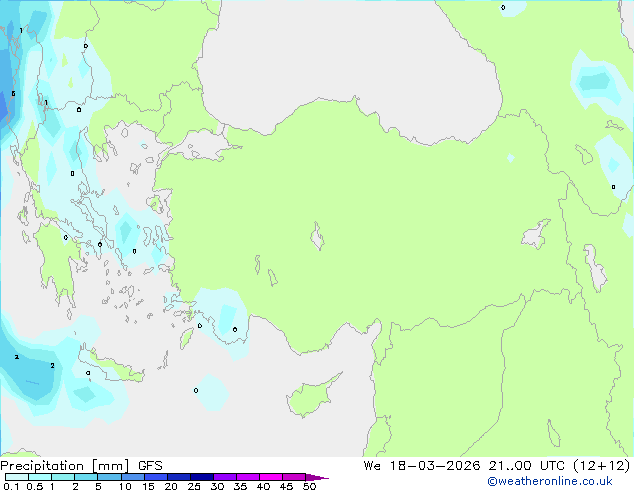Pick the dark blue legend swatch between 25 and 30
The height and width of the screenshot is (490, 634).
pyautogui.click(x=202, y=477)
